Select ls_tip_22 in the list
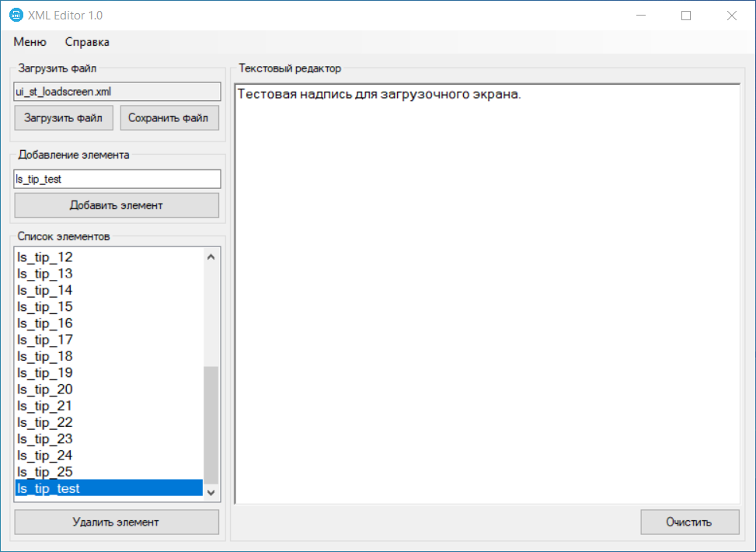Screen dimensions: 756x552 point(109,422)
